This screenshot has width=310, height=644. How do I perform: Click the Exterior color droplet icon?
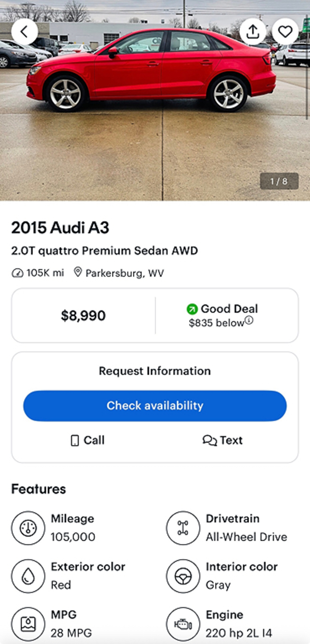tap(28, 576)
